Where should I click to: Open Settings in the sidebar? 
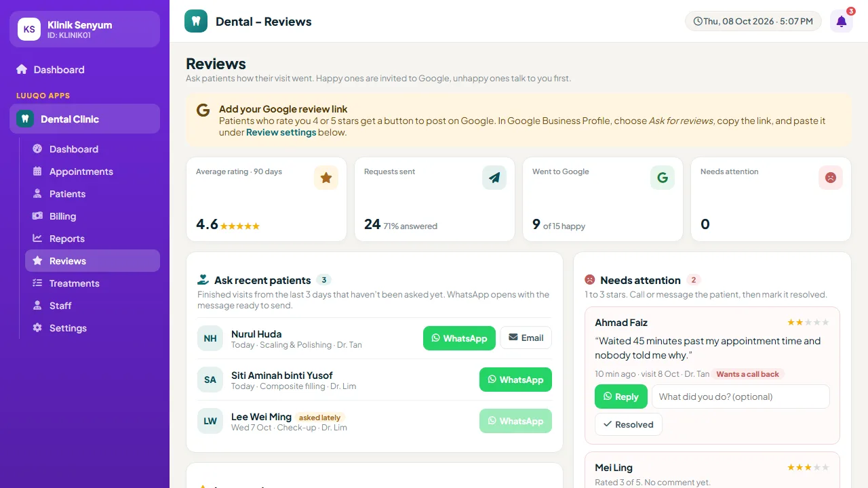(92, 328)
